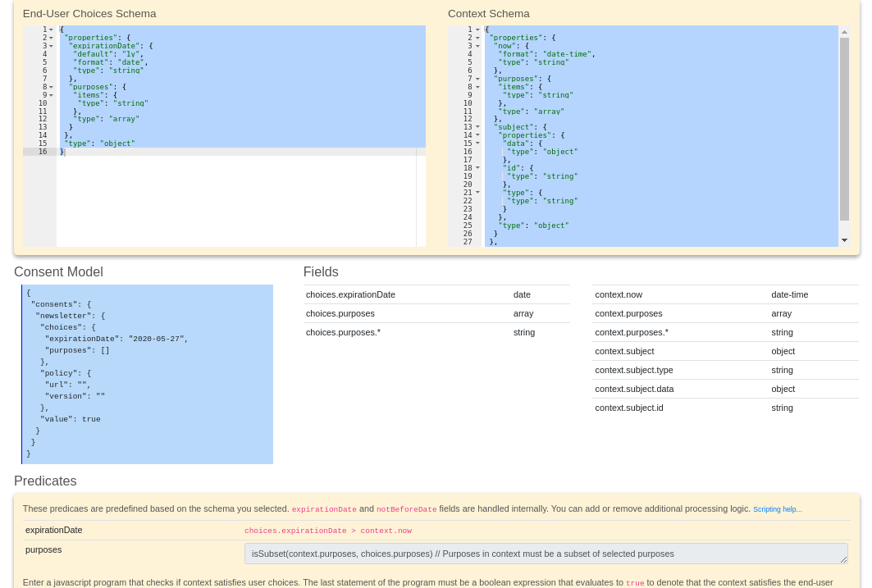
Task: Collapse properties fold at line 2 in Context Schema
Action: point(477,38)
